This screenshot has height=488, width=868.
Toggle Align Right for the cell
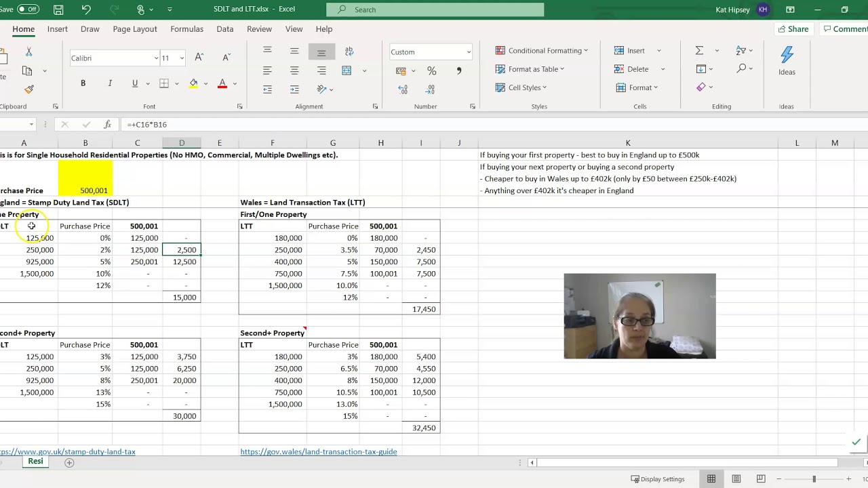[x=321, y=70]
